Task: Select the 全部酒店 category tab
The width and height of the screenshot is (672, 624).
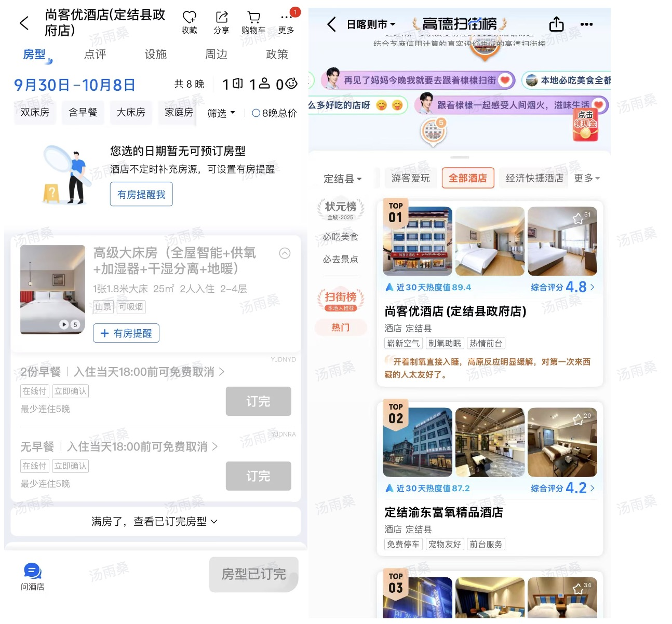Action: (x=467, y=178)
